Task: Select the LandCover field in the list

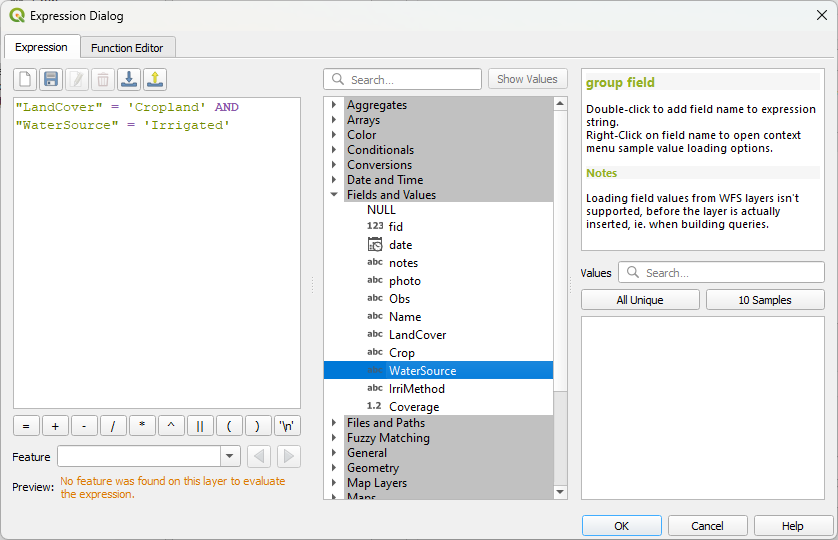Action: coord(417,335)
